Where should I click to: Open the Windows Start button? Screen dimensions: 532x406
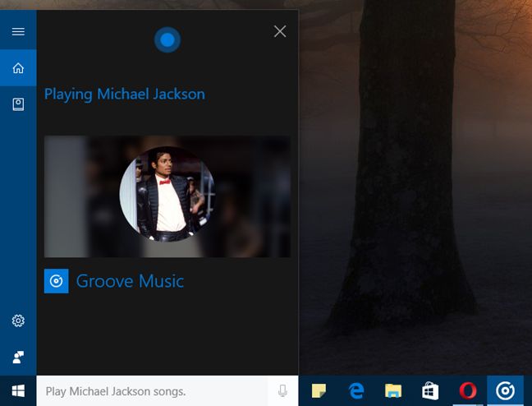point(18,390)
